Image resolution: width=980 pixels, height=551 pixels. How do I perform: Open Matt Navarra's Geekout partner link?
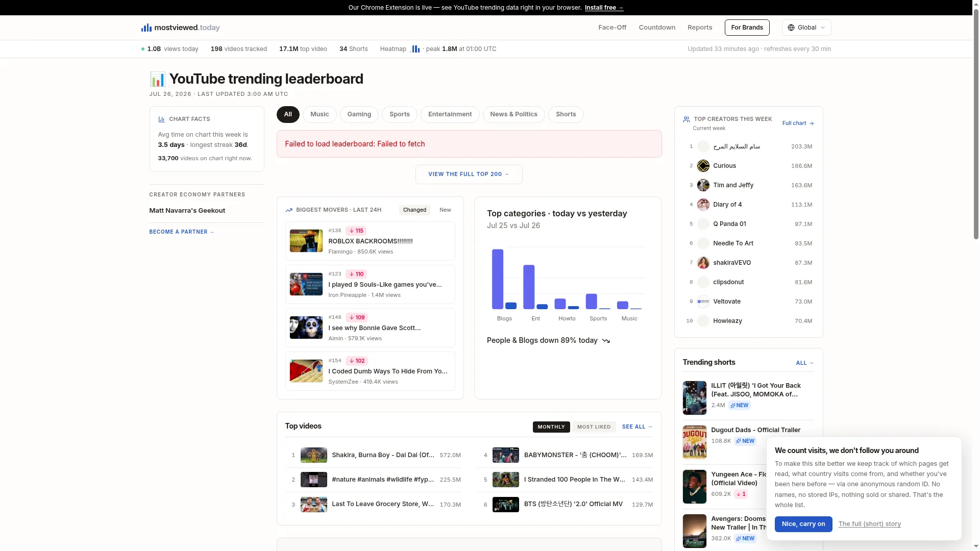[x=187, y=211]
